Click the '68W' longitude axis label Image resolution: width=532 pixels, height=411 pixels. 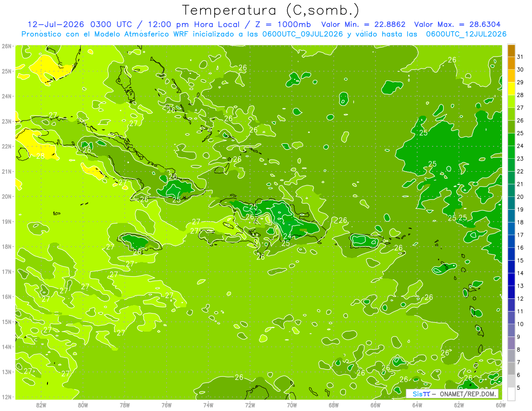(x=334, y=405)
